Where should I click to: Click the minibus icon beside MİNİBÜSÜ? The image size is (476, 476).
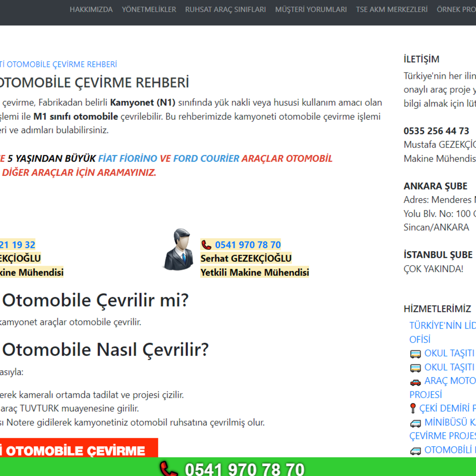click(415, 423)
